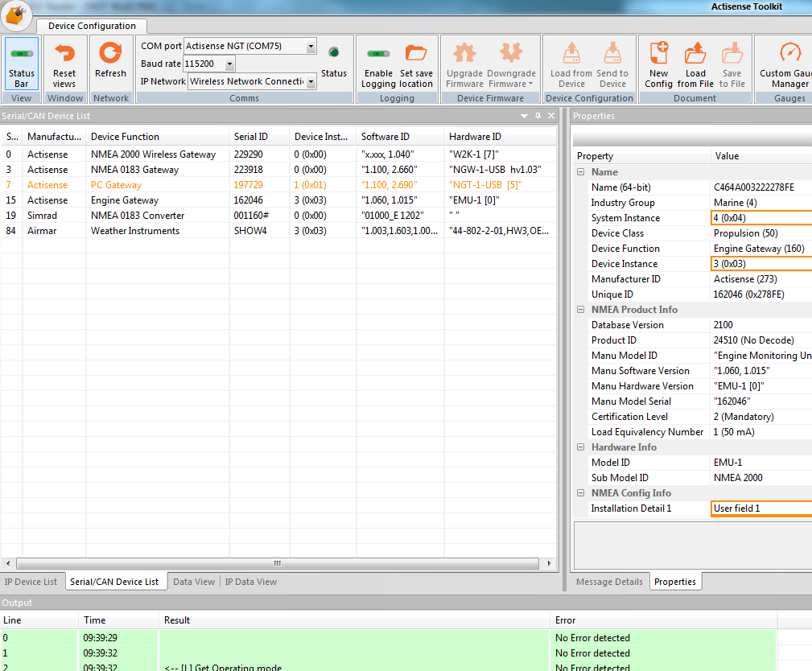
Task: Click the device list horizontal scrollbar thumb
Action: coord(278,563)
